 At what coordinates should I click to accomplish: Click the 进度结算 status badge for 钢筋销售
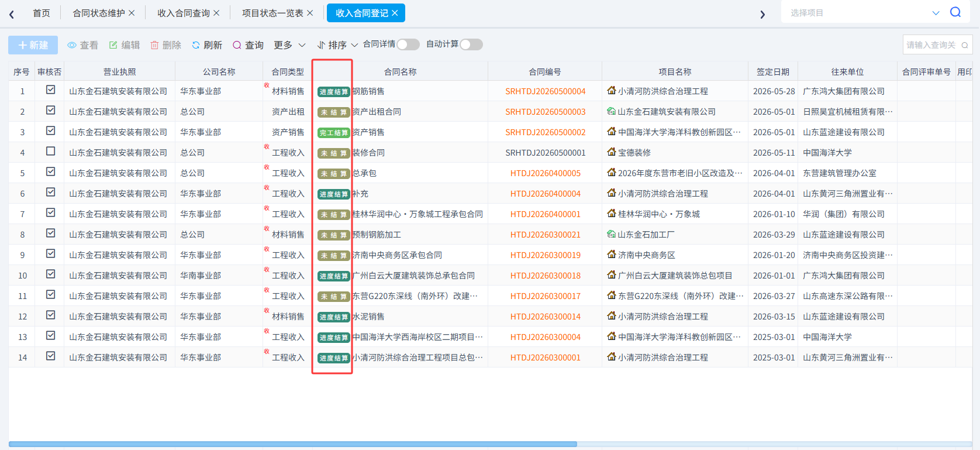[x=334, y=92]
